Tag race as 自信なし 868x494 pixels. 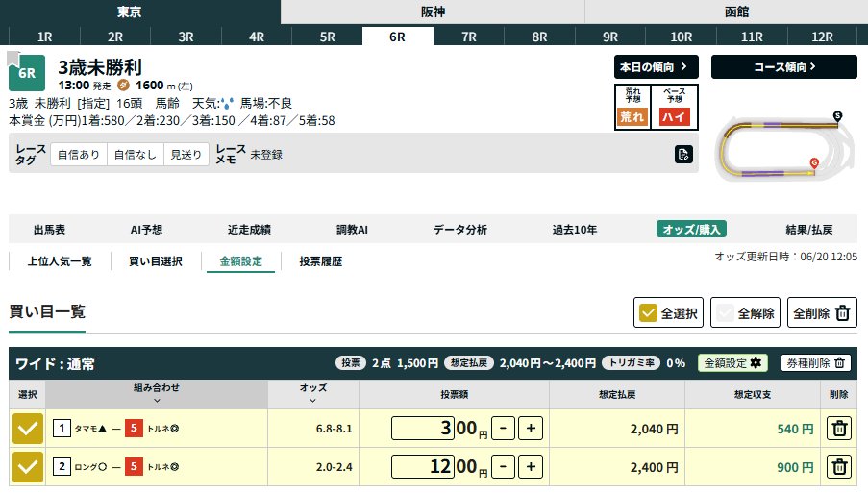[136, 155]
